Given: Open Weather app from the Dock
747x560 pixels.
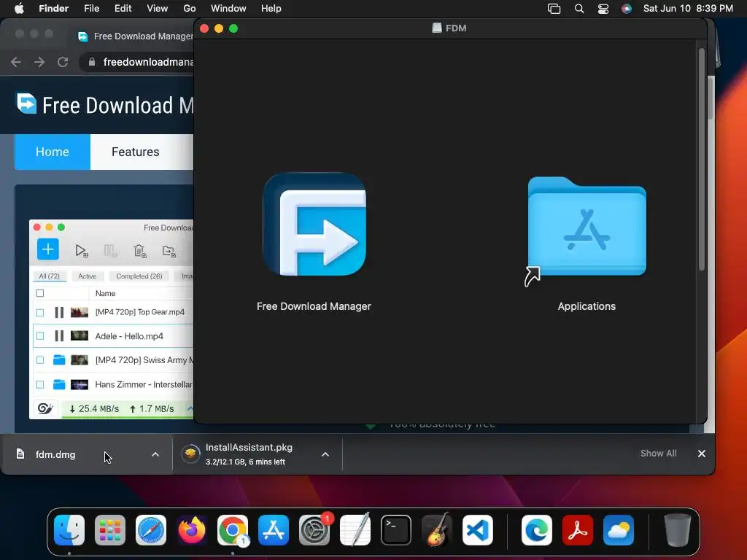Looking at the screenshot, I should [x=619, y=530].
